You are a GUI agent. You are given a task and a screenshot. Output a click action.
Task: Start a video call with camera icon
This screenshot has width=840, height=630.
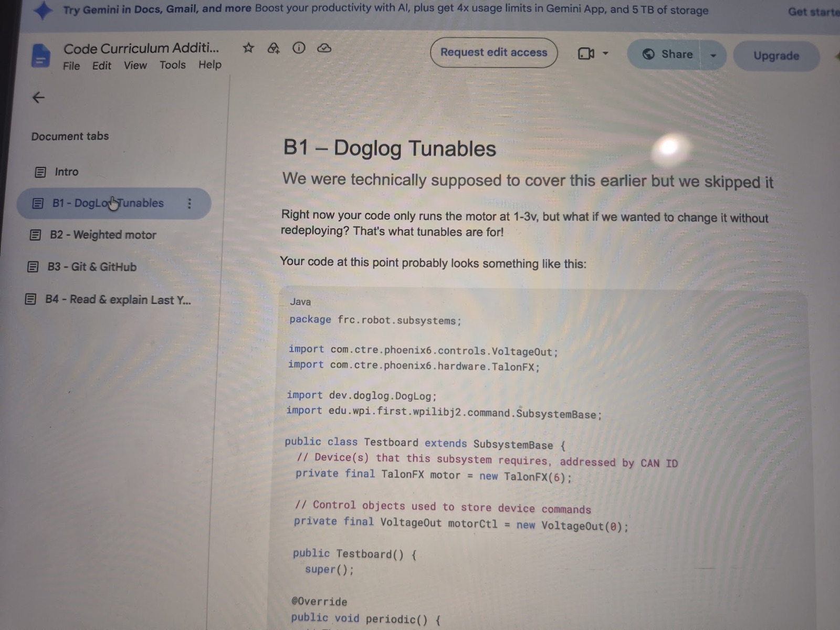click(x=585, y=54)
